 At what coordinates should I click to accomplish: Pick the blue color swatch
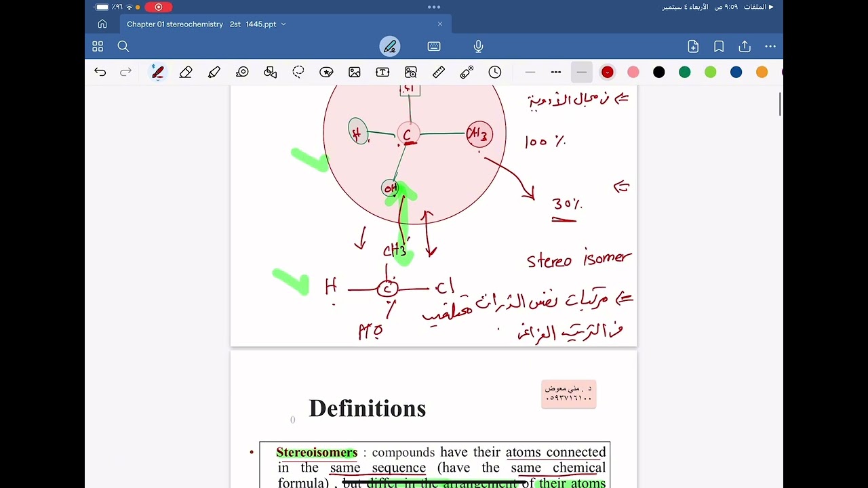pyautogui.click(x=736, y=72)
